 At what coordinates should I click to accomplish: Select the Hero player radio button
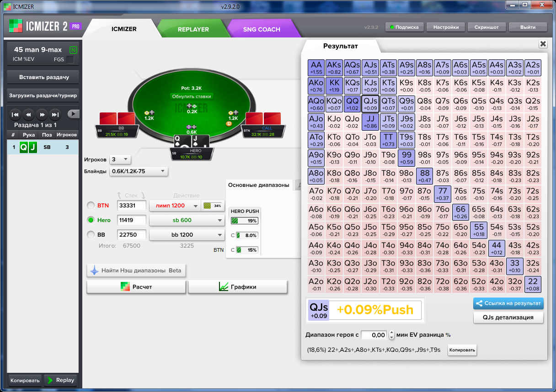[91, 220]
